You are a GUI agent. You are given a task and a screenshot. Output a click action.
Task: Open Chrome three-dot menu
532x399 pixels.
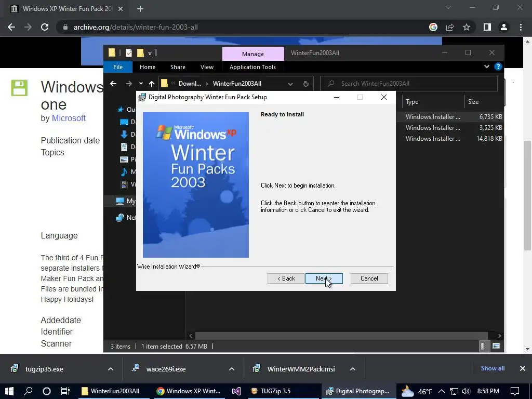(521, 27)
